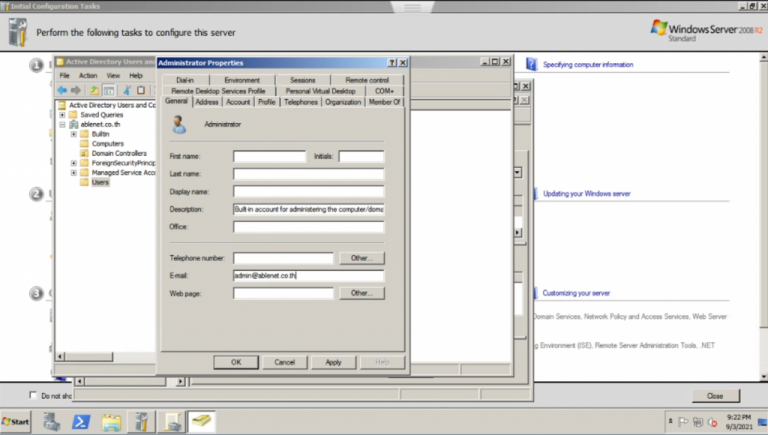Switch to the COM+ tab
The image size is (768, 435).
(x=384, y=91)
